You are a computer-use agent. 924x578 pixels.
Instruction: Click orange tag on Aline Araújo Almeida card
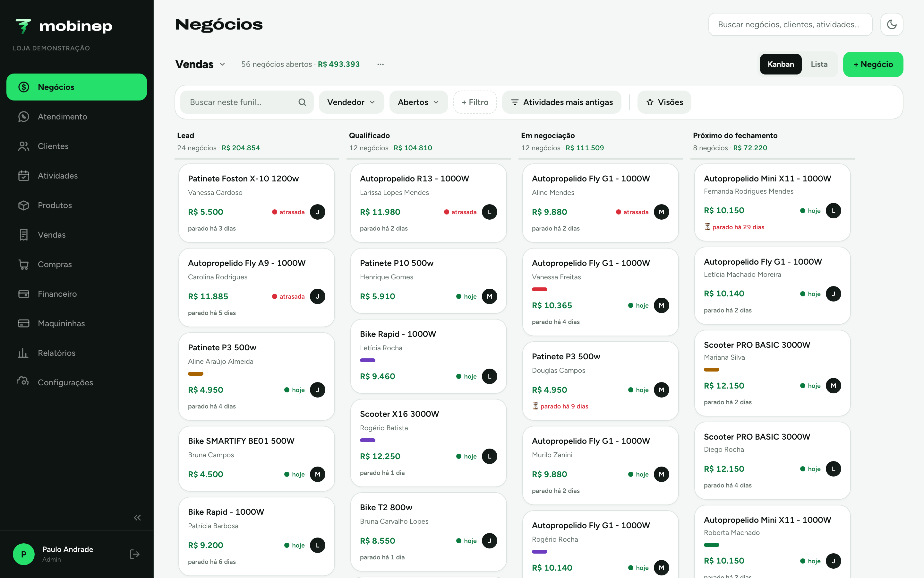click(195, 374)
